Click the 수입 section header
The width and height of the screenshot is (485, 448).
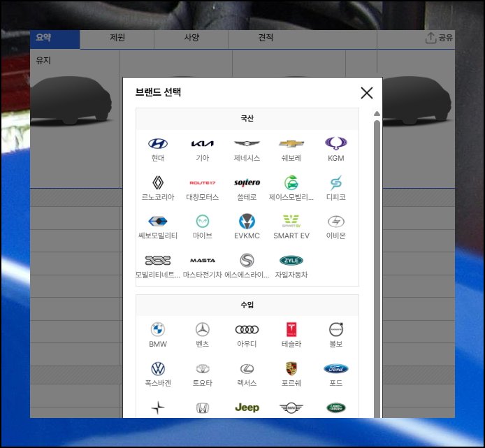pyautogui.click(x=247, y=305)
